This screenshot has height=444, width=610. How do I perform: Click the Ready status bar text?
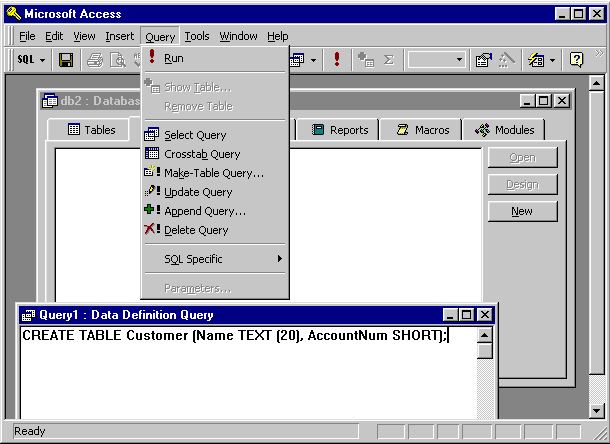(x=30, y=431)
